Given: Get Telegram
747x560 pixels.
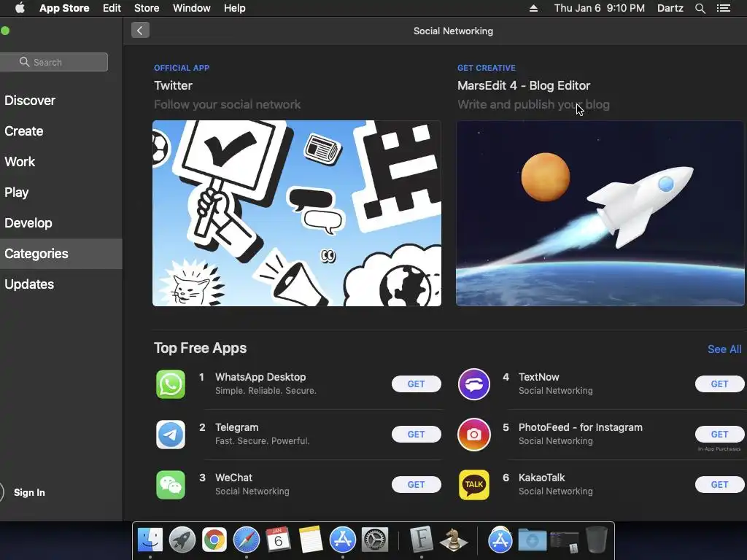Looking at the screenshot, I should pyautogui.click(x=417, y=435).
